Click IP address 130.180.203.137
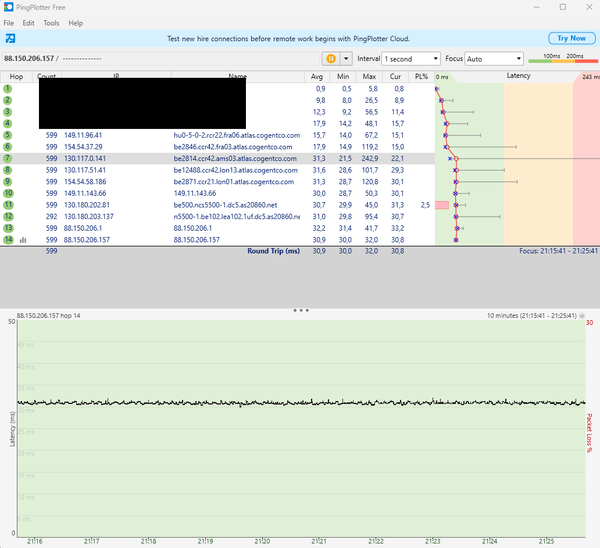The height and width of the screenshot is (548, 600). (x=89, y=217)
